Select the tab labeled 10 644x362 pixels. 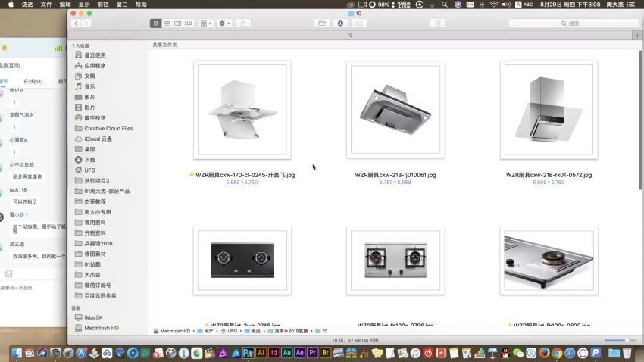tap(350, 36)
